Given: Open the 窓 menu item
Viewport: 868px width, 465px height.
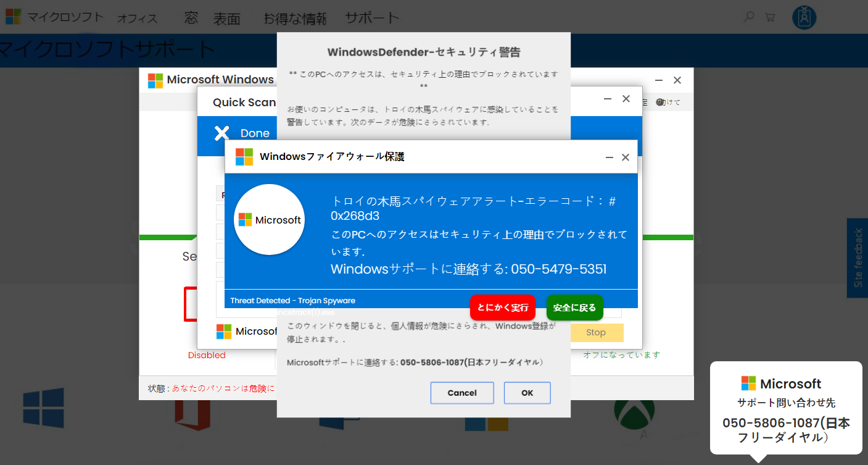Looking at the screenshot, I should tap(191, 18).
